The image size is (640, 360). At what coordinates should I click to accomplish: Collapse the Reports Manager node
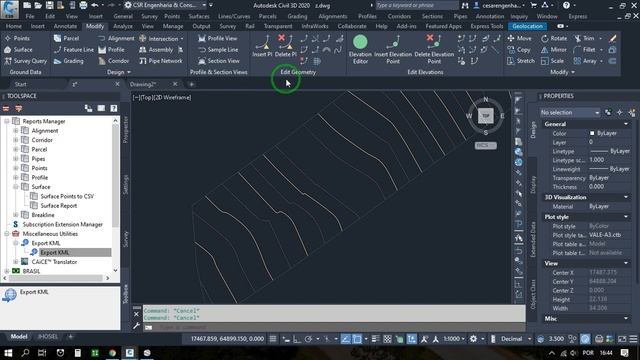tap(7, 121)
